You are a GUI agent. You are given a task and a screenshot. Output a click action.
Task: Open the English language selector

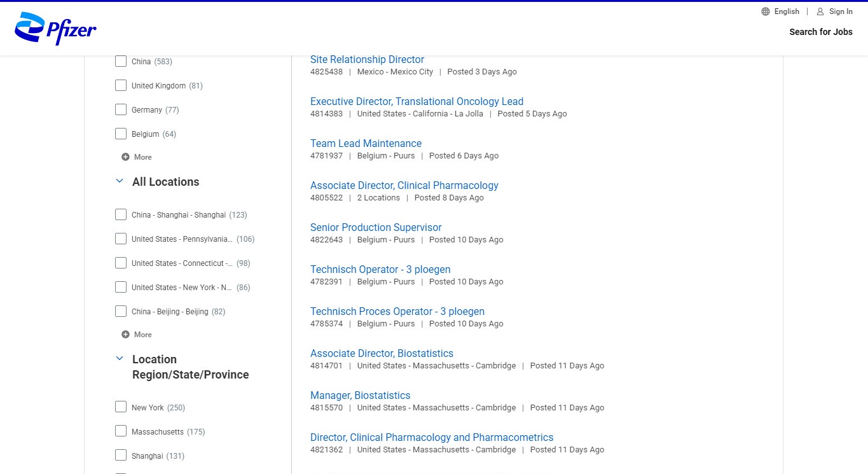787,11
